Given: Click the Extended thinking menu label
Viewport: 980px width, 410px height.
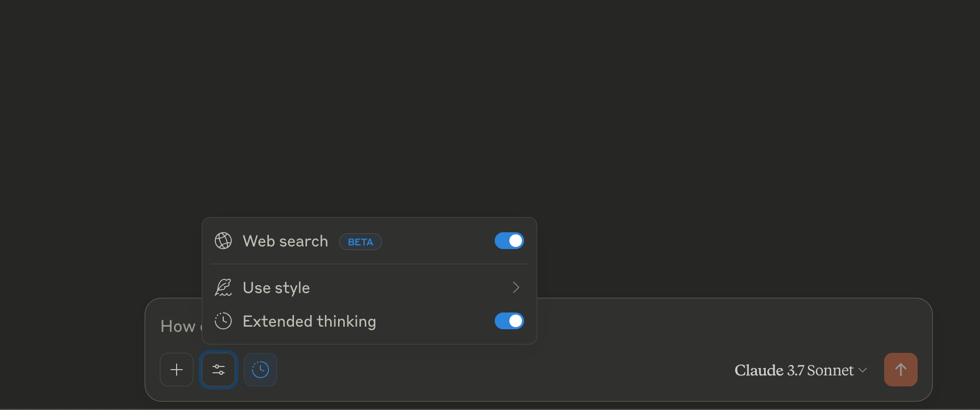Looking at the screenshot, I should coord(309,321).
